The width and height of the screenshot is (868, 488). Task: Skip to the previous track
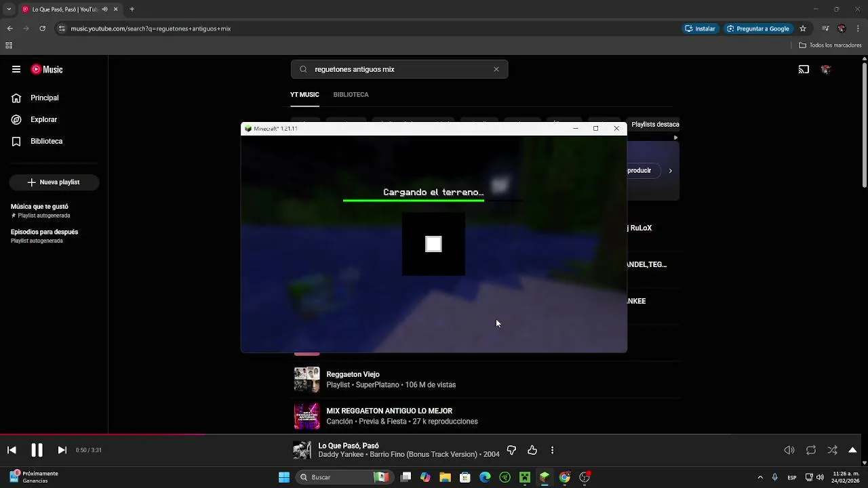click(x=12, y=450)
